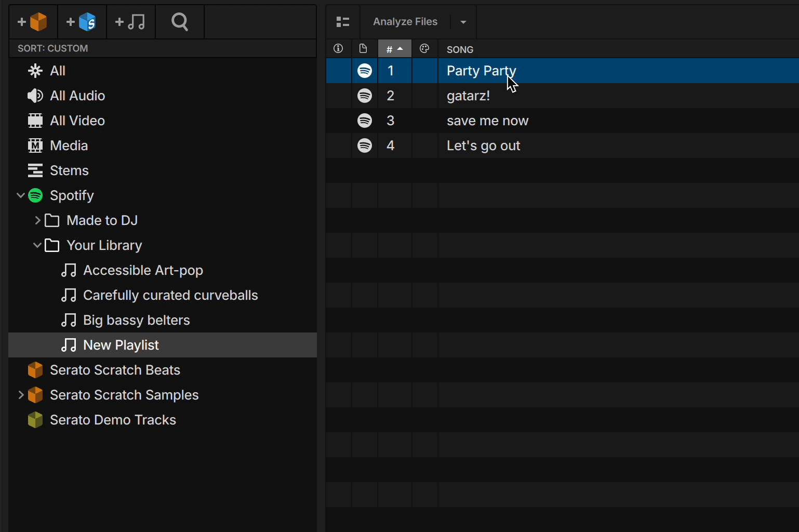Image resolution: width=799 pixels, height=532 pixels.
Task: Click track number 2 cell
Action: (x=395, y=96)
